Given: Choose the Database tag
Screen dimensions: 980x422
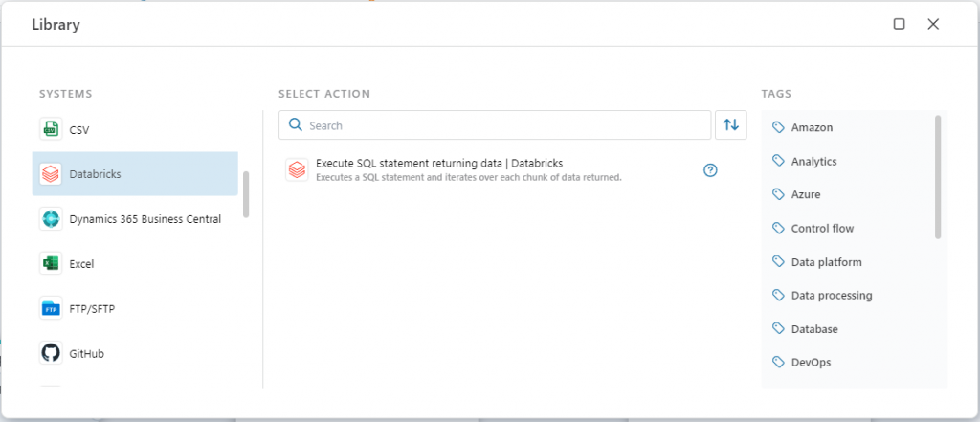Looking at the screenshot, I should tap(806, 329).
